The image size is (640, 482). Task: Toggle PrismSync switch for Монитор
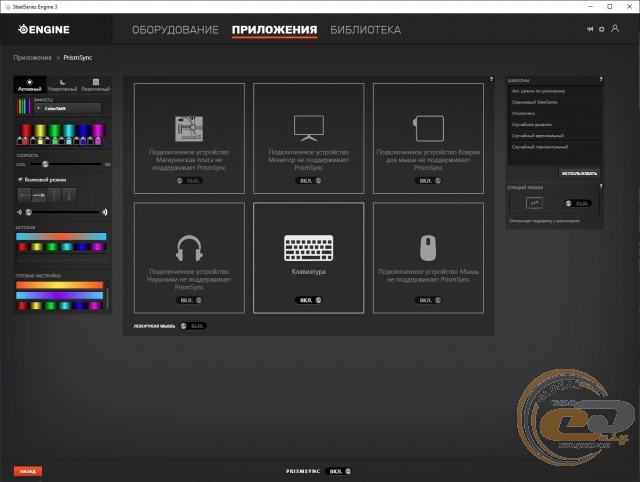309,180
